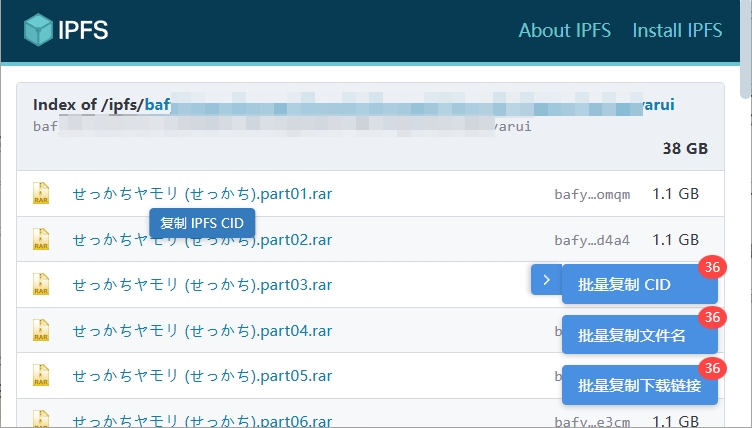Image resolution: width=752 pixels, height=428 pixels.
Task: Open file せっかちヤモリ part01.rar
Action: coord(202,194)
